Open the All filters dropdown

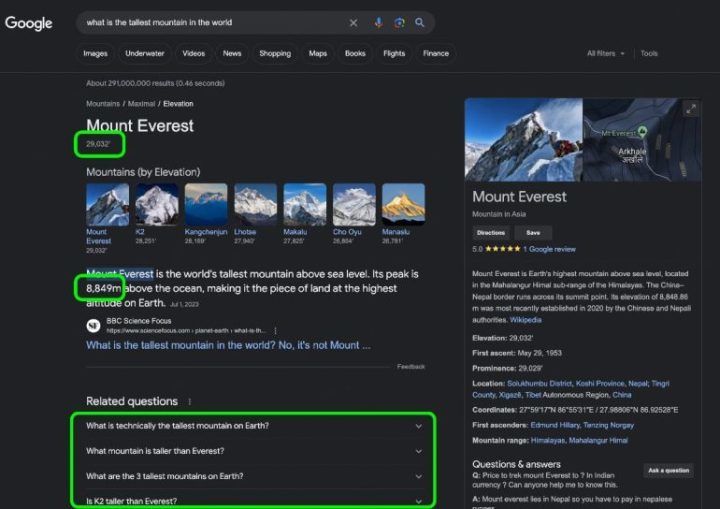[x=606, y=53]
